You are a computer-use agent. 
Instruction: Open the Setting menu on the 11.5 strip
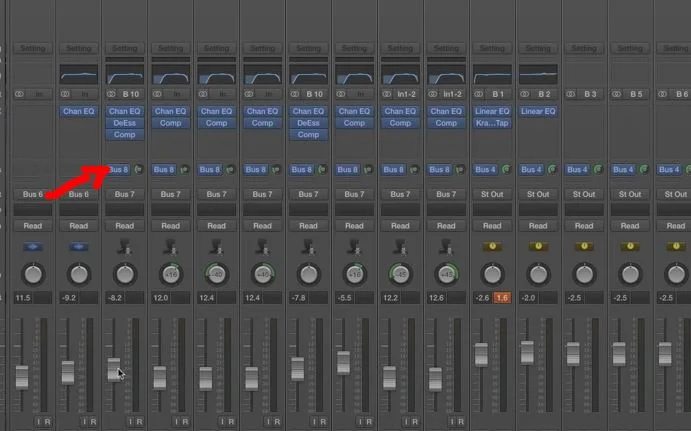coord(33,48)
